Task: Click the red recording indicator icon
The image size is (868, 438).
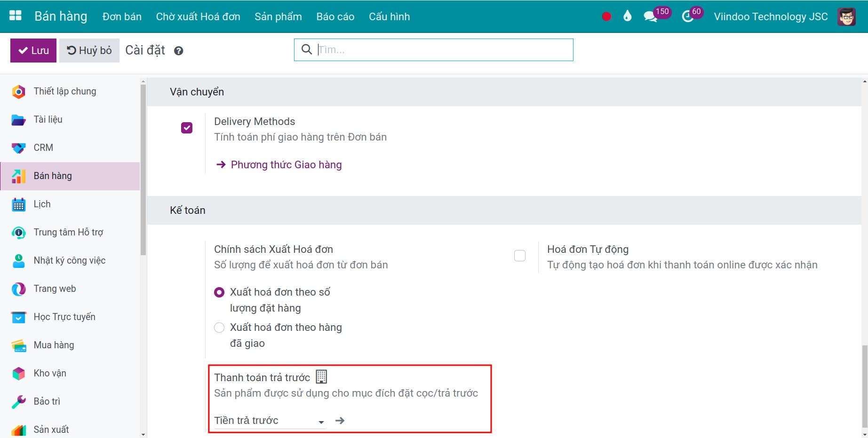Action: 606,16
